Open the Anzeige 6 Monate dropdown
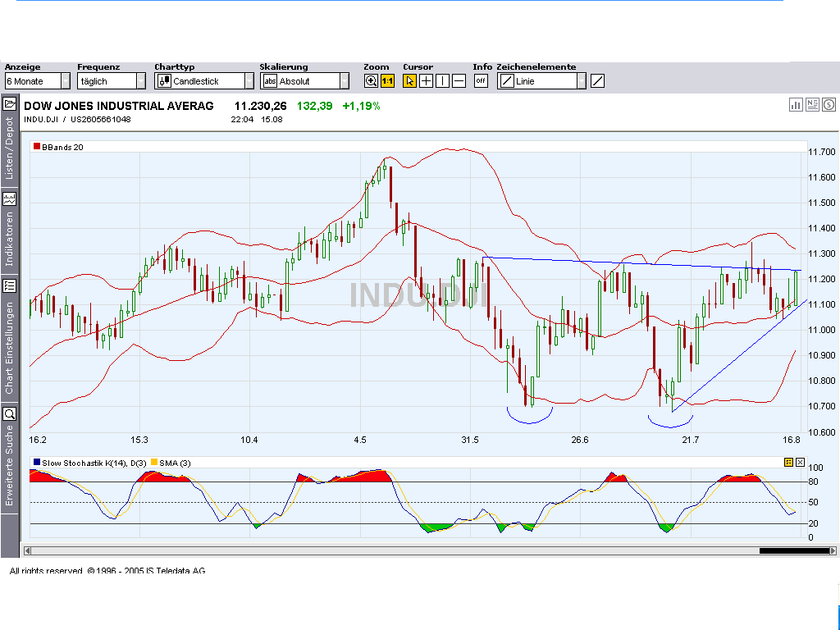The image size is (840, 630). click(x=64, y=80)
